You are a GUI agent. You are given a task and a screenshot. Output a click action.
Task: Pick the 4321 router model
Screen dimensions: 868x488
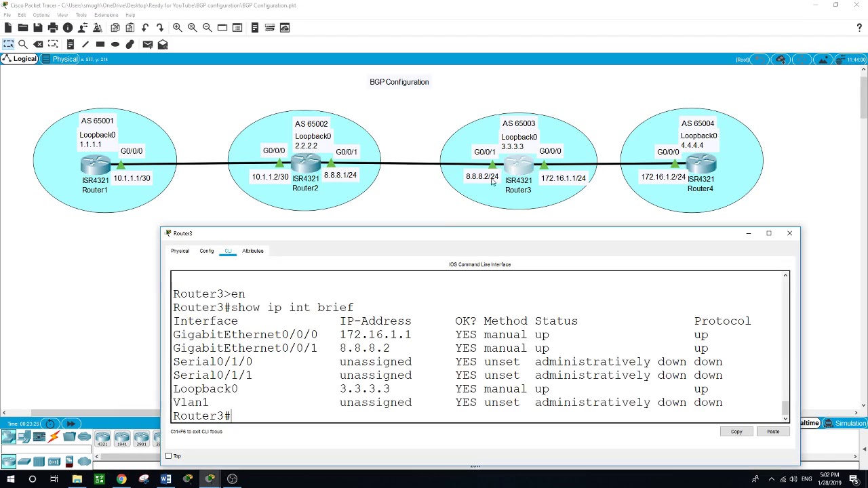click(102, 440)
